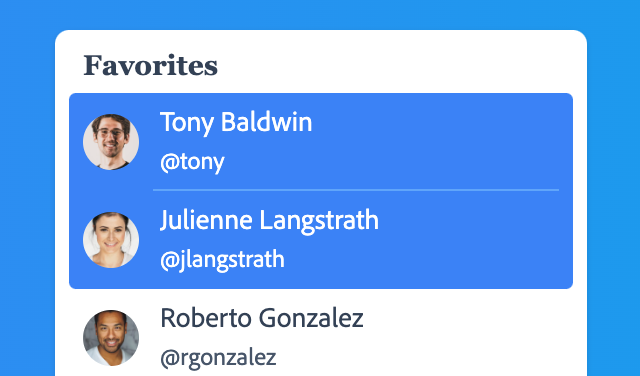Open Julienne Langstrath's profile picture
The image size is (640, 376).
pyautogui.click(x=111, y=240)
